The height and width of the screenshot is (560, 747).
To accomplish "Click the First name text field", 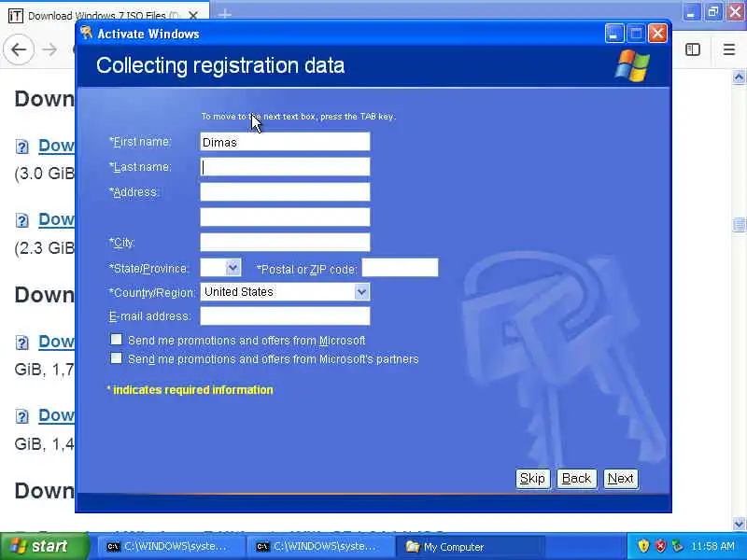I will tap(285, 142).
